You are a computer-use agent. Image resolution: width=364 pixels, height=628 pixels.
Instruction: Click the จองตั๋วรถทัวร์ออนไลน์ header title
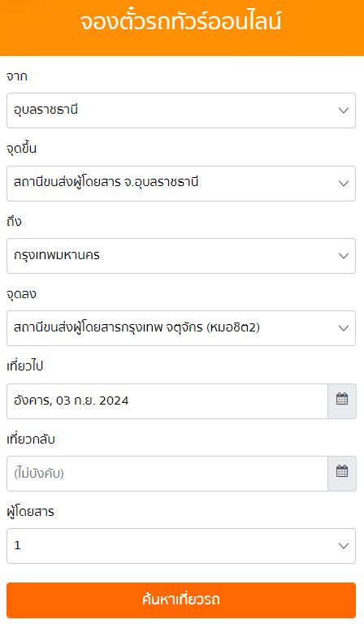tap(181, 21)
